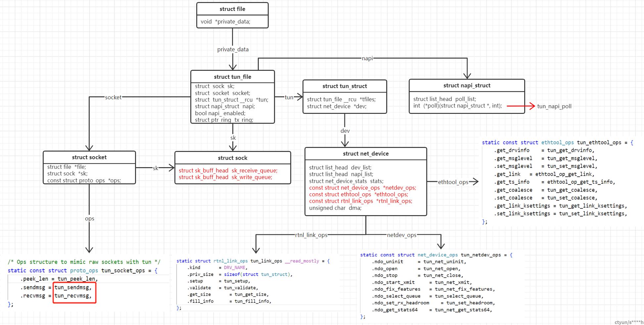Screen dimensions: 644x325
Task: Click the 'netdev_ops' connector label
Action: 401,235
